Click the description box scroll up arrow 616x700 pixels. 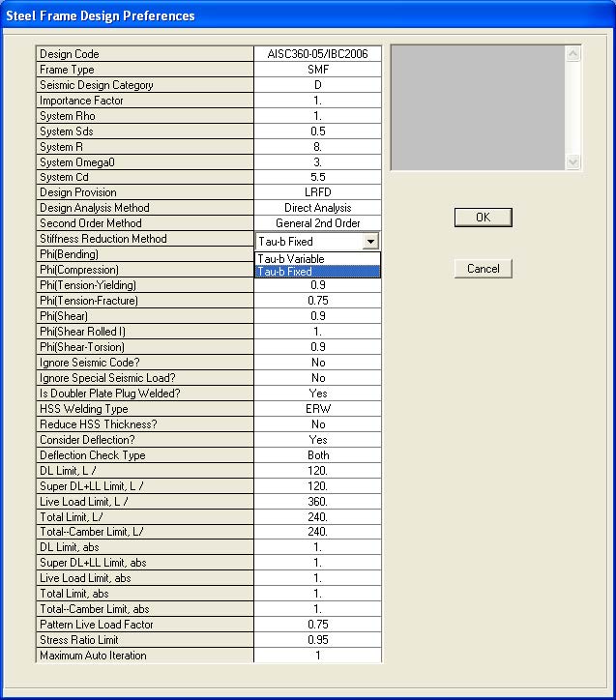point(572,54)
